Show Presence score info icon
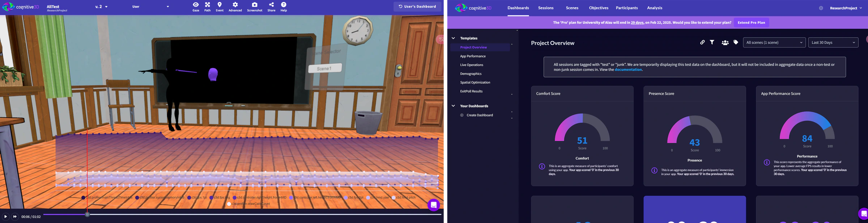868x223 pixels. 654,170
